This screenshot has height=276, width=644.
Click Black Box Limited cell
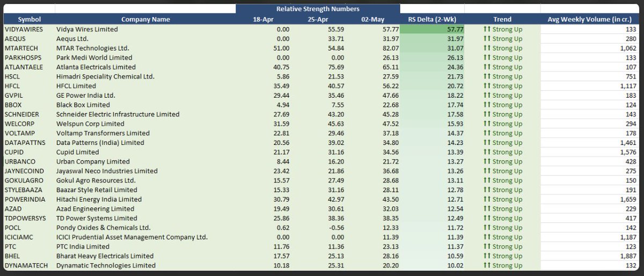click(83, 105)
